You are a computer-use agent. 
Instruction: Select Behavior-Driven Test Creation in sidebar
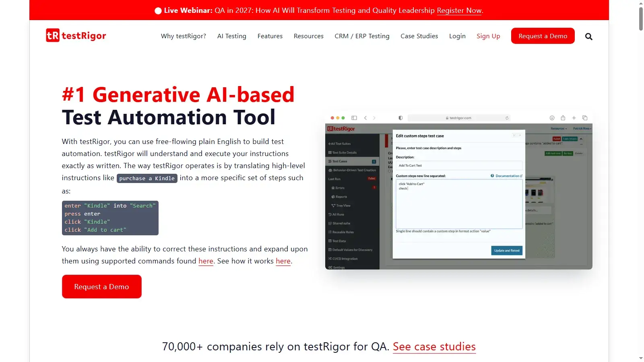(x=352, y=170)
